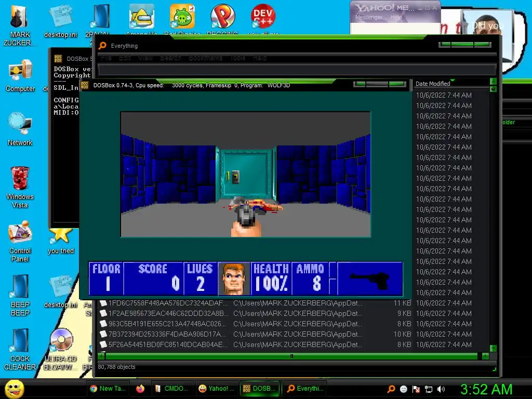The height and width of the screenshot is (399, 532).
Task: Open the volume speaker tray icon
Action: pos(441,389)
